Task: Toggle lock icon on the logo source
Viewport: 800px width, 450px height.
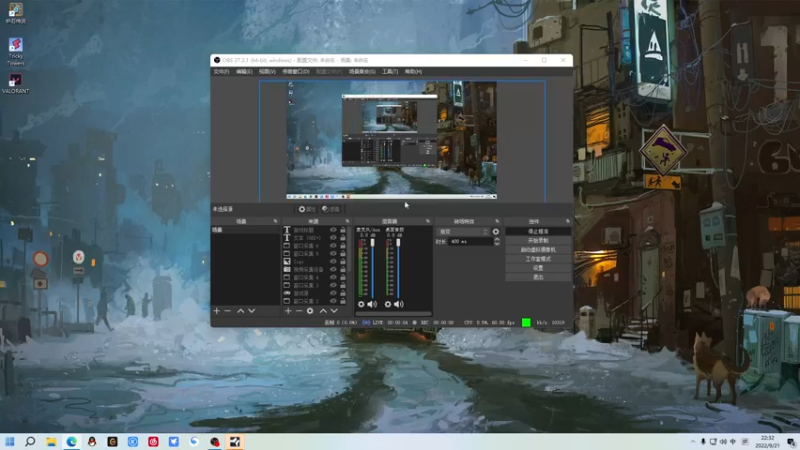Action: coord(343,261)
